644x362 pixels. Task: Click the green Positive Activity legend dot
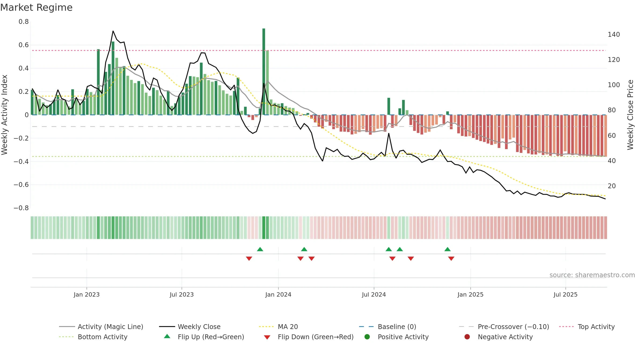367,337
